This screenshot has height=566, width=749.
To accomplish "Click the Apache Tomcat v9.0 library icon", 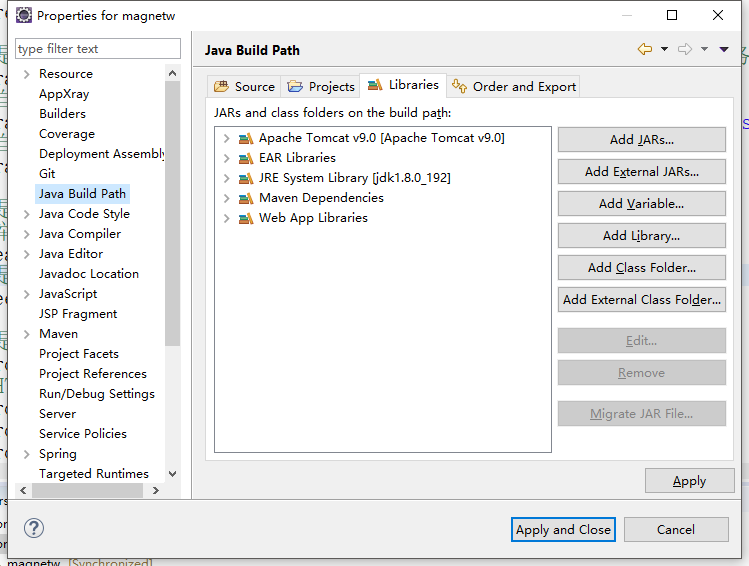I will click(x=246, y=139).
